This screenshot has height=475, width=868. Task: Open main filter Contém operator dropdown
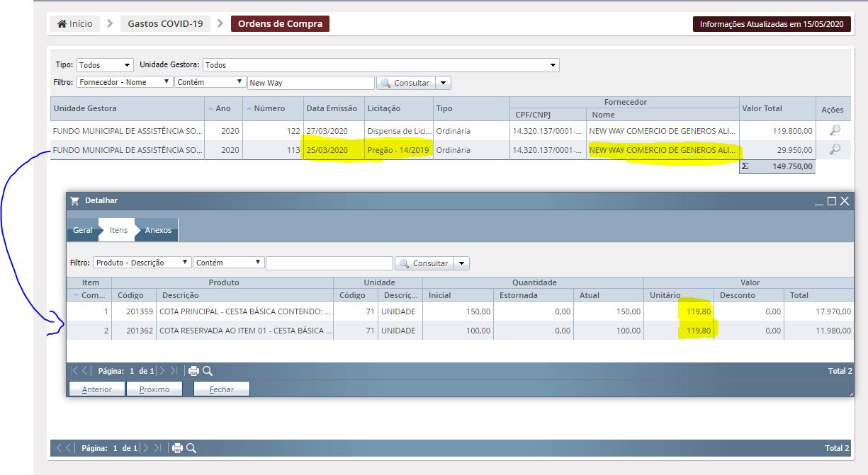[210, 82]
